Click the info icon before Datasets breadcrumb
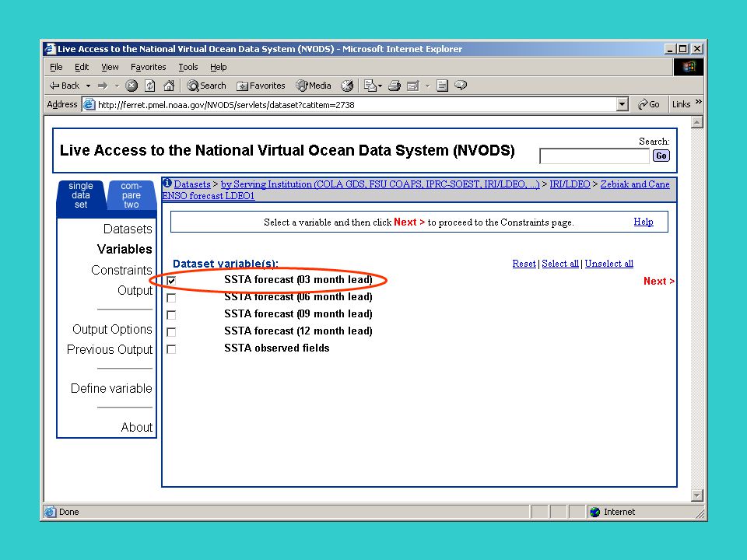This screenshot has height=560, width=747. 167,183
